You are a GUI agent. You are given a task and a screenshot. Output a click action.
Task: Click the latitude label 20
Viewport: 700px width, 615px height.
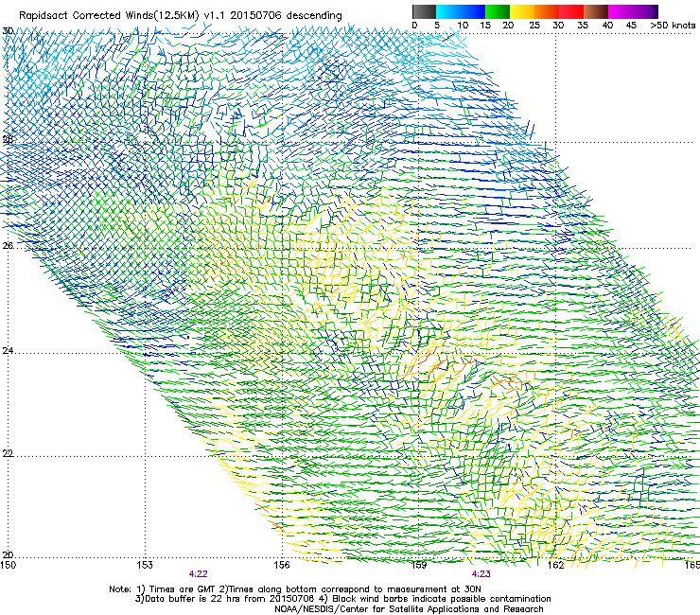coord(8,555)
